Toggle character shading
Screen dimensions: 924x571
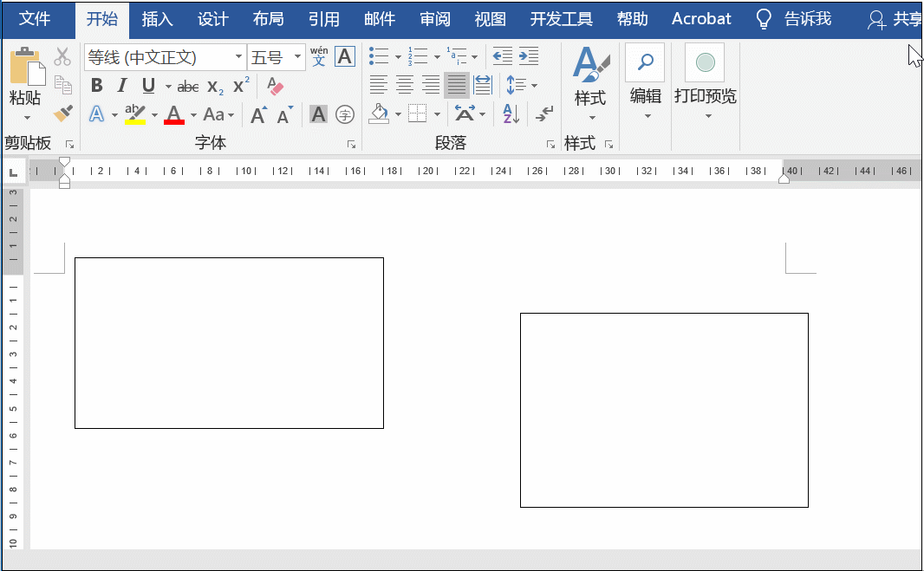tap(318, 114)
